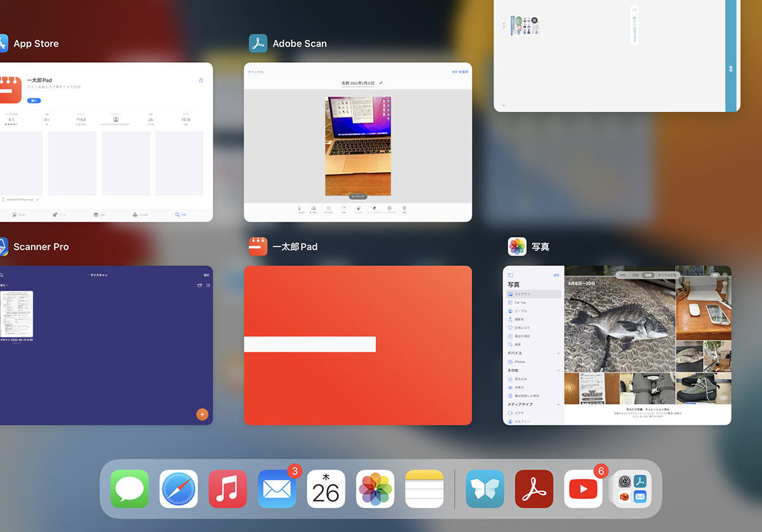Open the laptop scan preview in Adobe Scan
Viewport: 762px width, 532px height.
point(358,146)
